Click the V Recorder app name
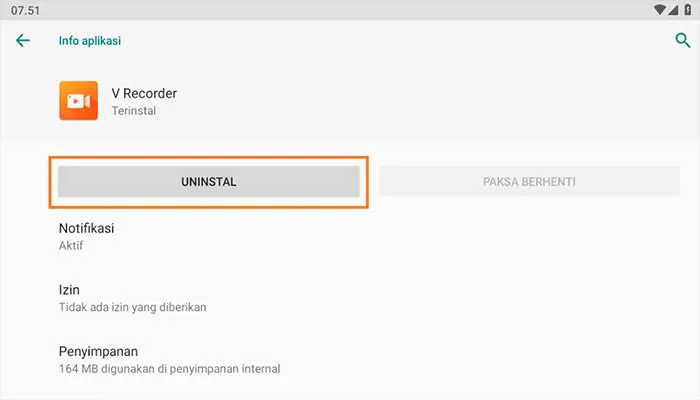This screenshot has width=700, height=400. coord(144,93)
